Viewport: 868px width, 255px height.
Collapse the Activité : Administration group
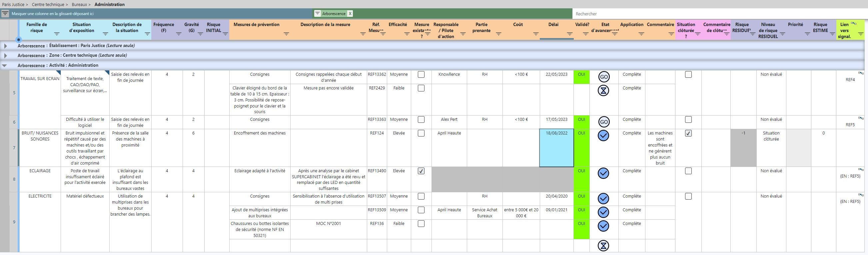pos(5,66)
